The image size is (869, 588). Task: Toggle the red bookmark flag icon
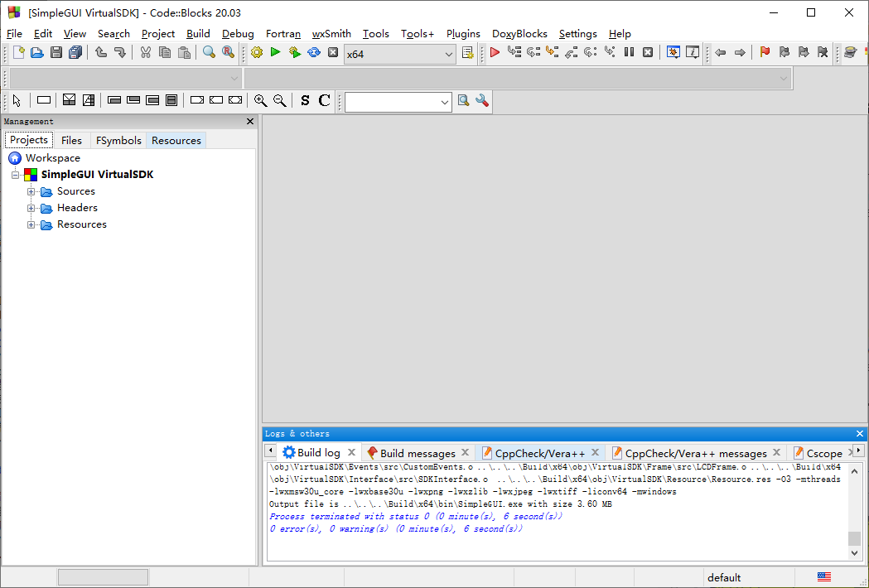pos(765,53)
